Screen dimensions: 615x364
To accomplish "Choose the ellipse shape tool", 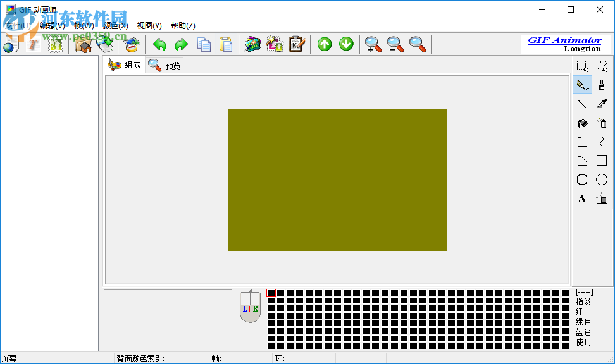I will (602, 180).
